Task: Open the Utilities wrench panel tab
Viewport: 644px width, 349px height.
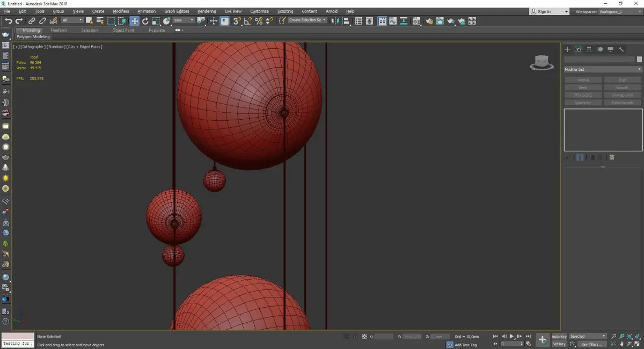Action: [621, 49]
